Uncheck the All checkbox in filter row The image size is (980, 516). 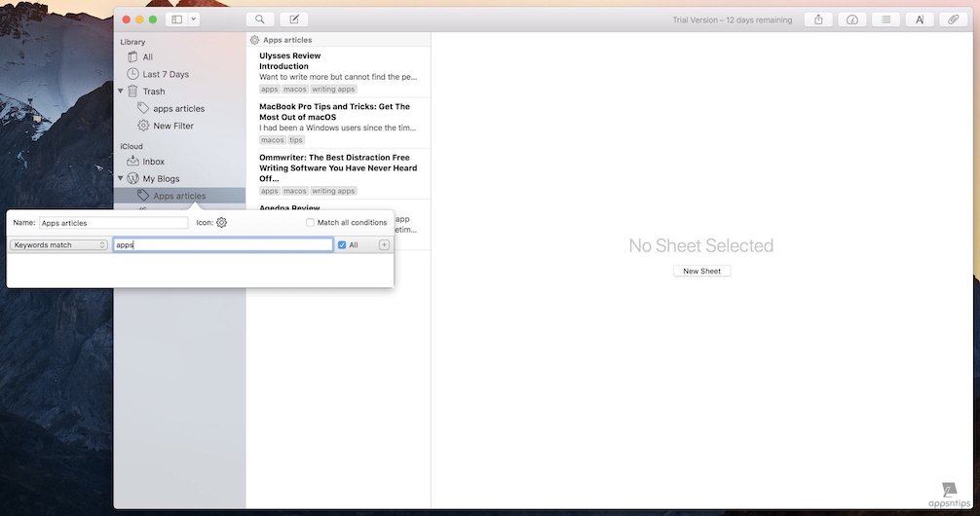(342, 245)
